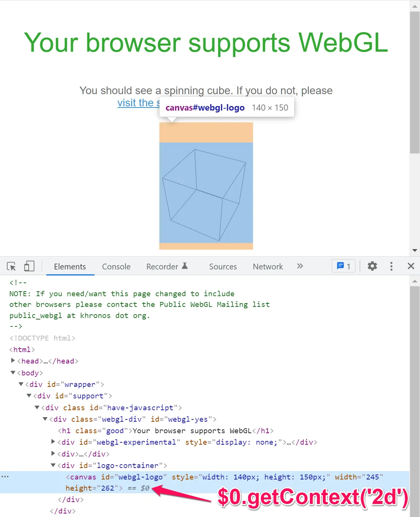Screen dimensions: 420x517
Task: Collapse the div id wrapper node
Action: coord(21,384)
